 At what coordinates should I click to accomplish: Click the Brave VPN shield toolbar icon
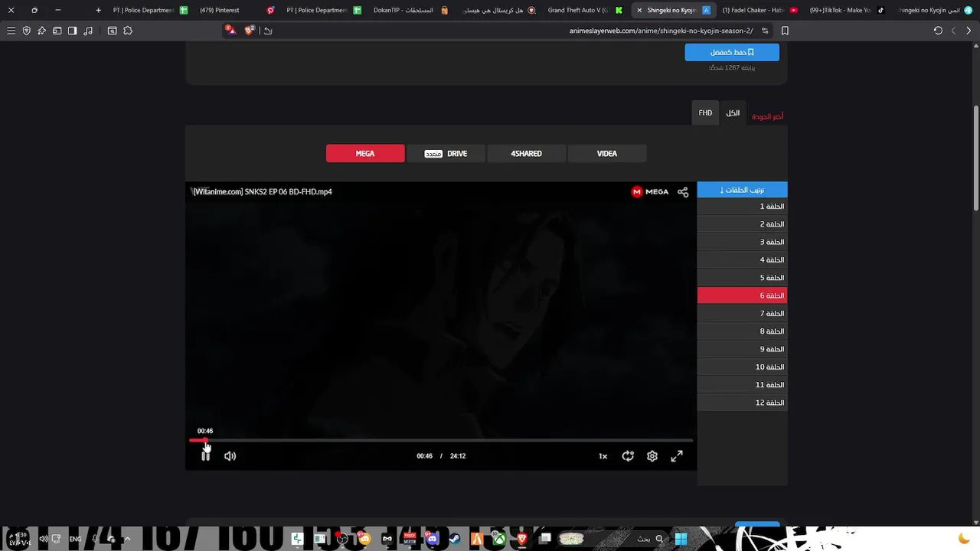(x=27, y=31)
